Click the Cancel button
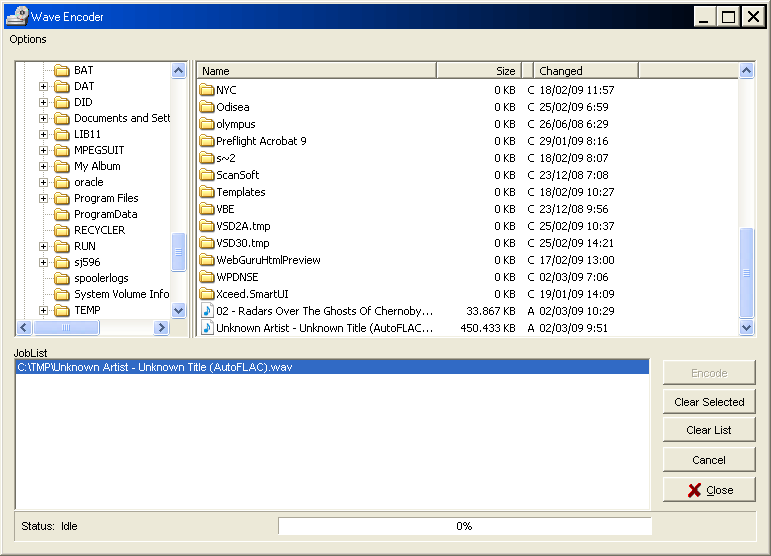 (708, 460)
